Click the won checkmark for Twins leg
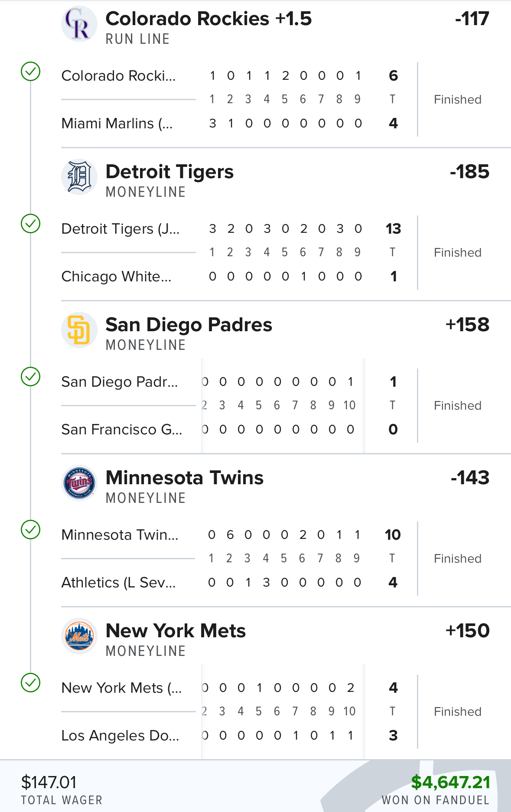This screenshot has height=812, width=511. click(x=31, y=530)
